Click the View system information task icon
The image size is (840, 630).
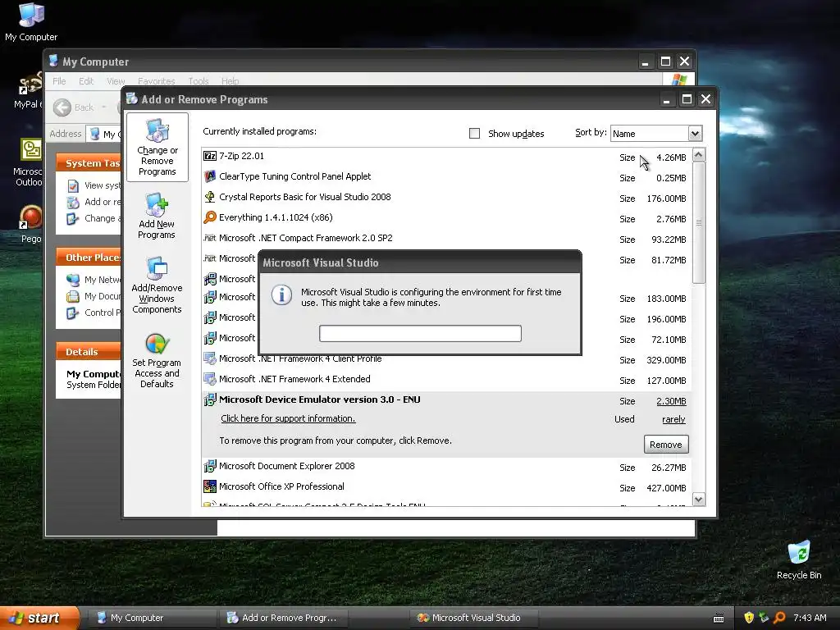73,186
